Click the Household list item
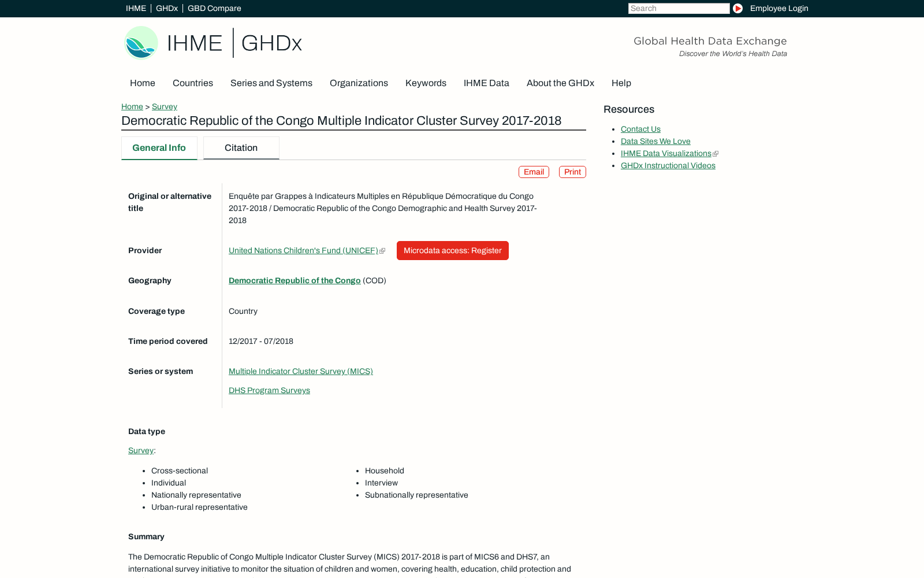The width and height of the screenshot is (924, 578). click(385, 470)
